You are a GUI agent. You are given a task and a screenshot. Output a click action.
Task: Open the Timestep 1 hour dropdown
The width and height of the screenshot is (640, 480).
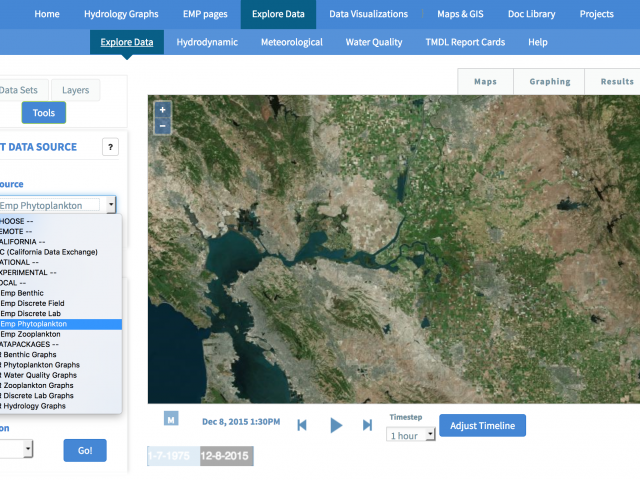click(x=411, y=435)
